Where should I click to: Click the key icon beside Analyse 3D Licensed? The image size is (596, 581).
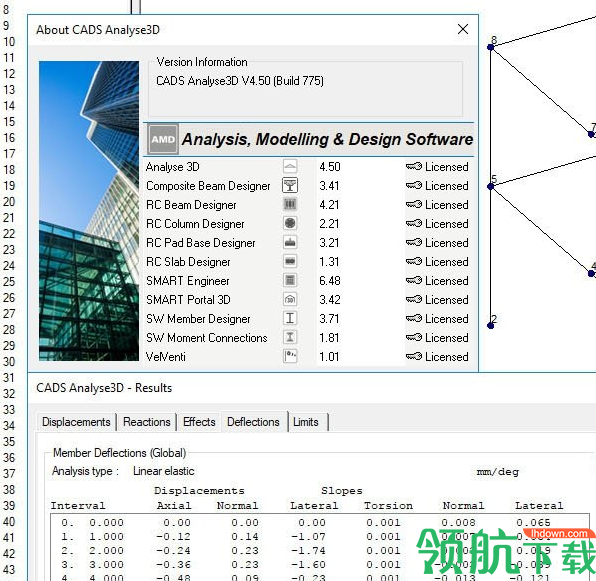pos(414,166)
